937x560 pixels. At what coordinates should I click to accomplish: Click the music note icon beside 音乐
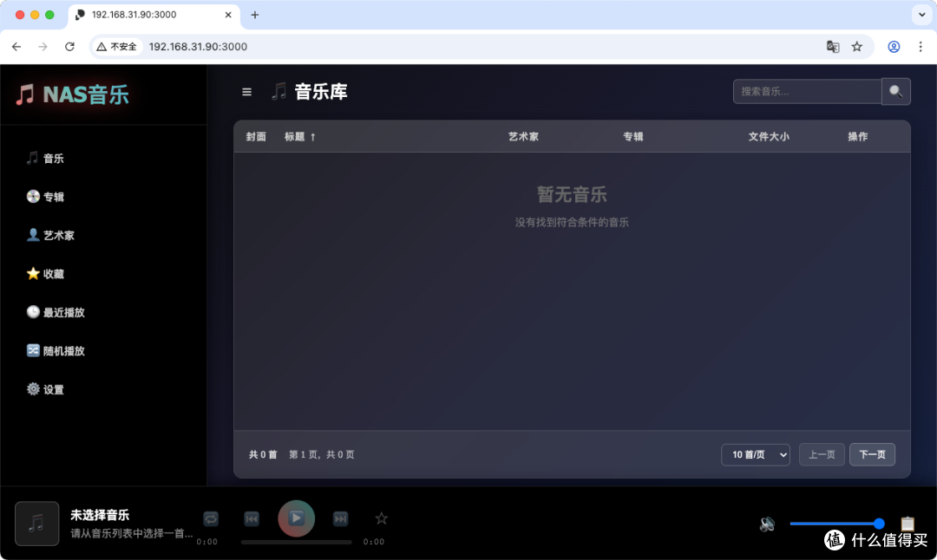pyautogui.click(x=32, y=158)
